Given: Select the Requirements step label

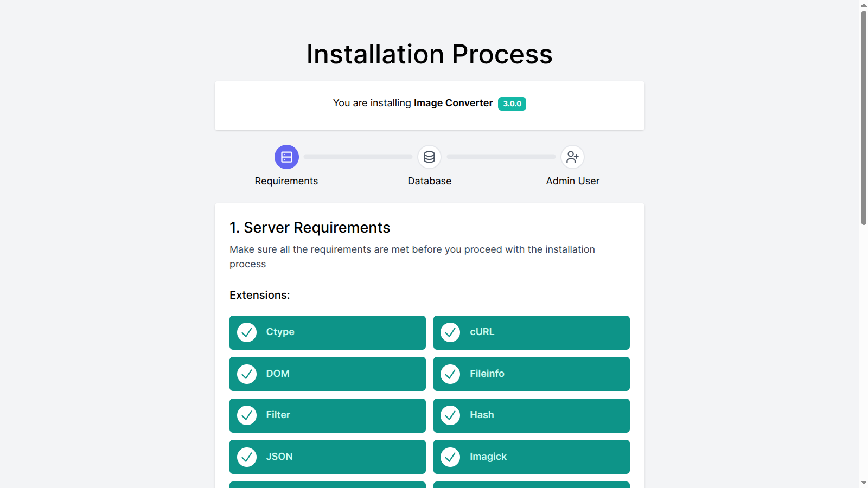Looking at the screenshot, I should point(286,181).
